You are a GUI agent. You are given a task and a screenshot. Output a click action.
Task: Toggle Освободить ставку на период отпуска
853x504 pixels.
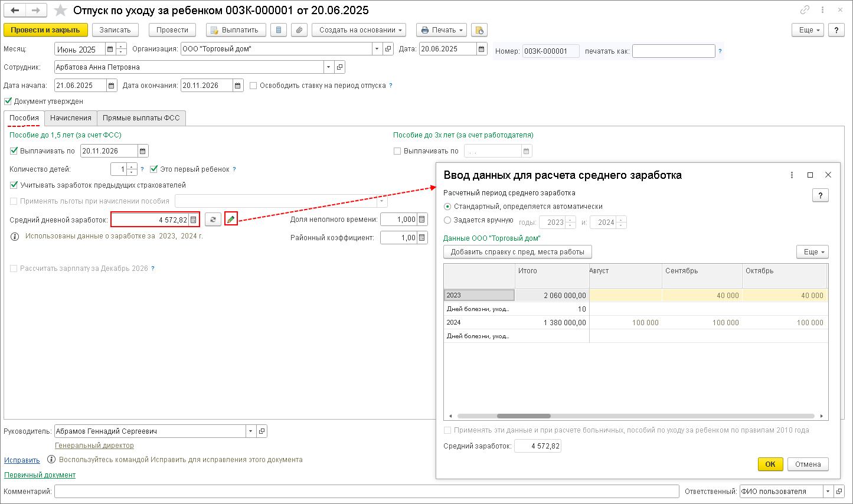click(x=253, y=86)
